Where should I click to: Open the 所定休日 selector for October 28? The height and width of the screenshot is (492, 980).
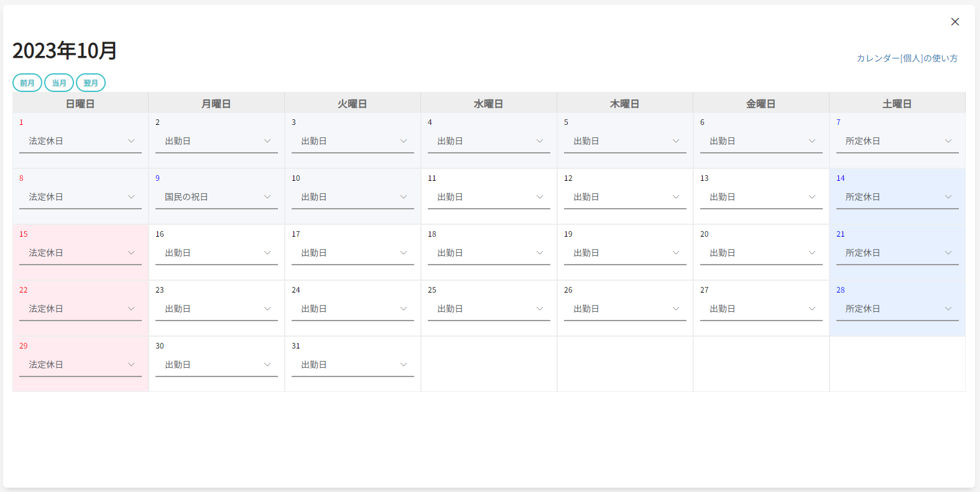pos(897,309)
